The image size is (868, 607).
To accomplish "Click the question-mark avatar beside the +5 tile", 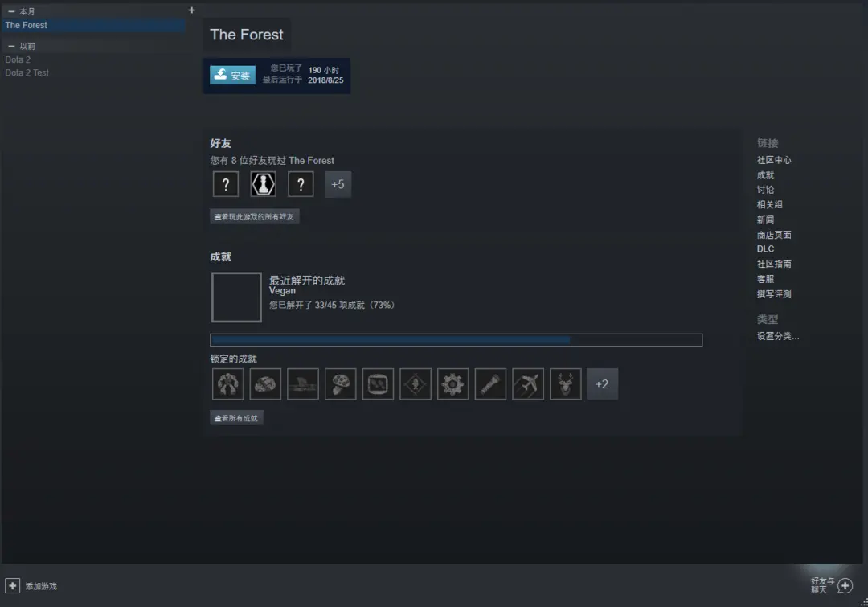I will (x=301, y=184).
